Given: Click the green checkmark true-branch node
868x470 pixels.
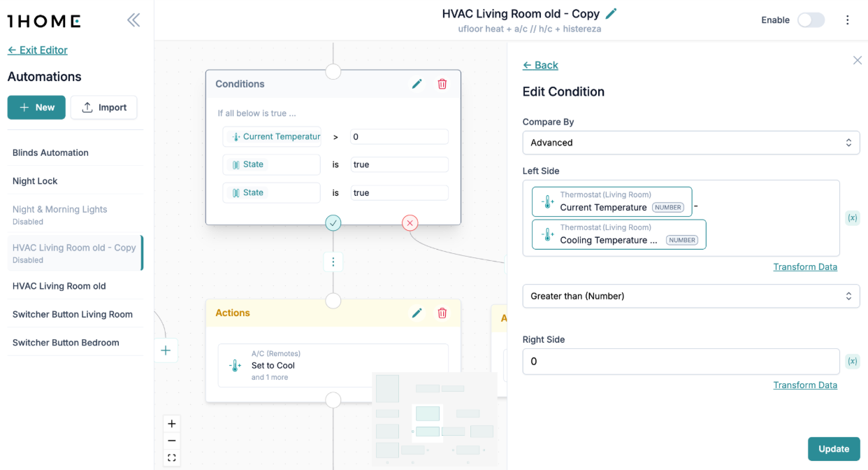Looking at the screenshot, I should pos(333,223).
